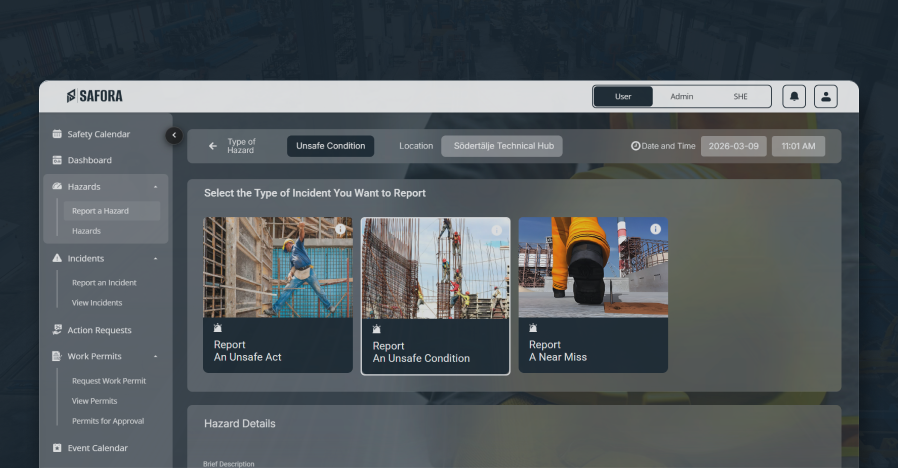Click the Safety Calendar sidebar icon

57,134
